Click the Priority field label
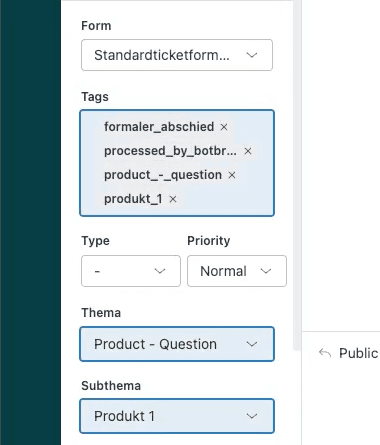This screenshot has height=445, width=380. coord(209,241)
